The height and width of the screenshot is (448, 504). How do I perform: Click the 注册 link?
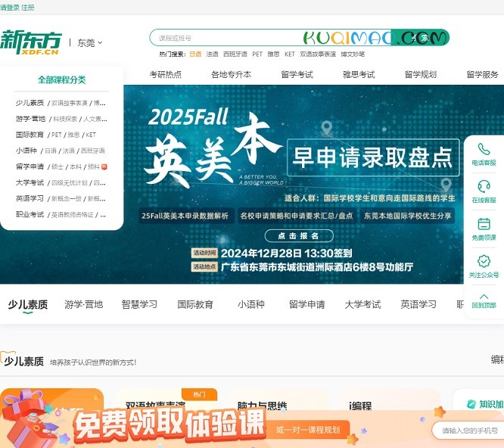pos(28,8)
